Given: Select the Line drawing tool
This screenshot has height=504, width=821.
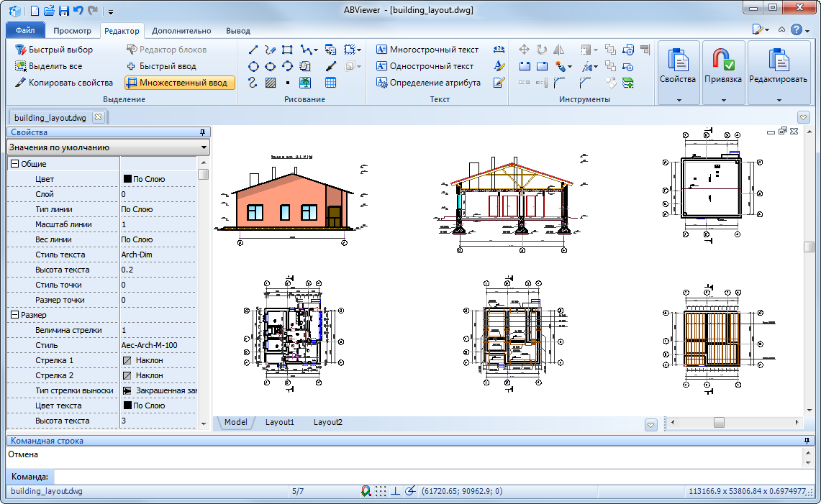Looking at the screenshot, I should (253, 50).
